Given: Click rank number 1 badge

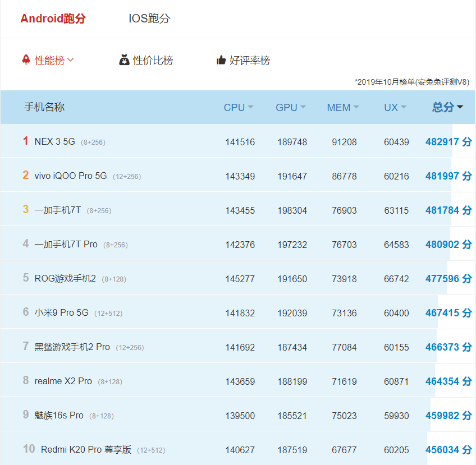Looking at the screenshot, I should point(25,141).
